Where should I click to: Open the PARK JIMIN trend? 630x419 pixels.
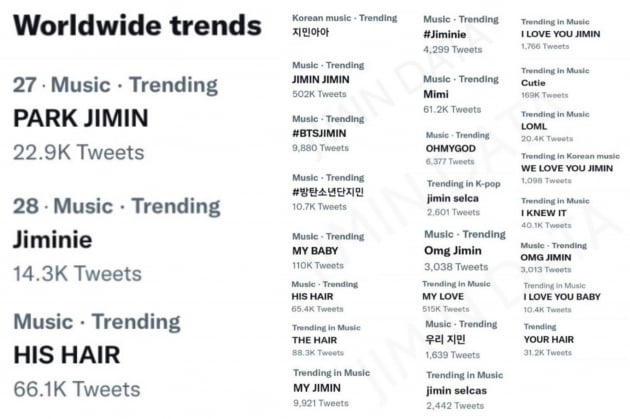point(81,118)
